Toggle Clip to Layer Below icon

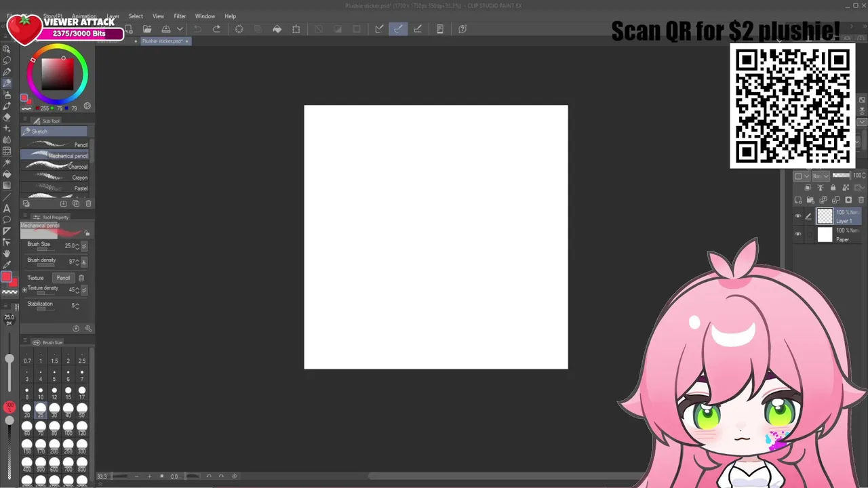[x=808, y=188]
